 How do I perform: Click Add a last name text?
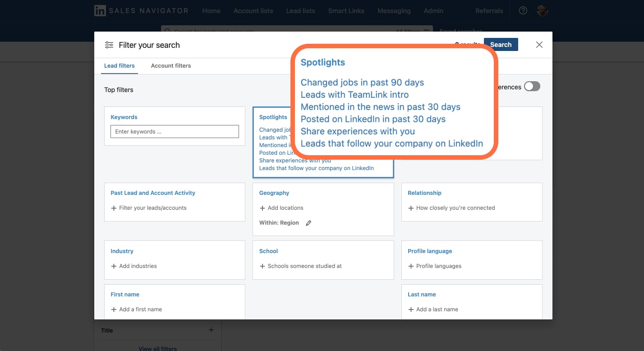coord(437,309)
